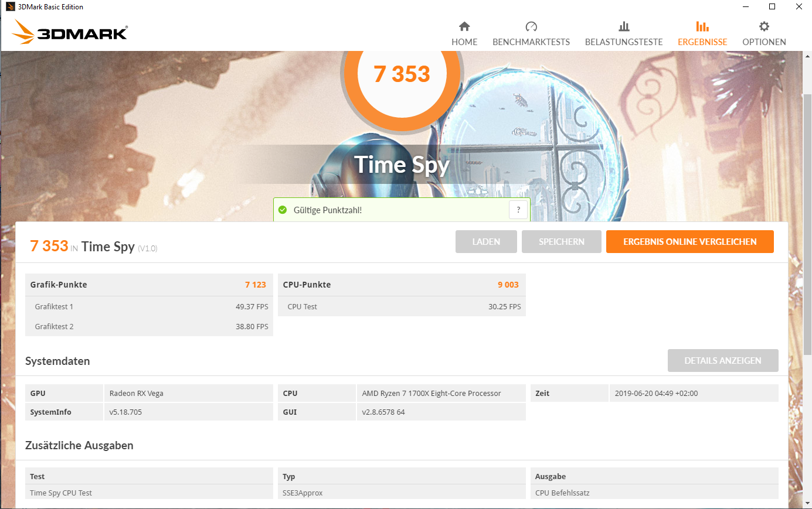The height and width of the screenshot is (509, 812).
Task: Click the 2019-06-20 04:49 time value
Action: pos(656,393)
